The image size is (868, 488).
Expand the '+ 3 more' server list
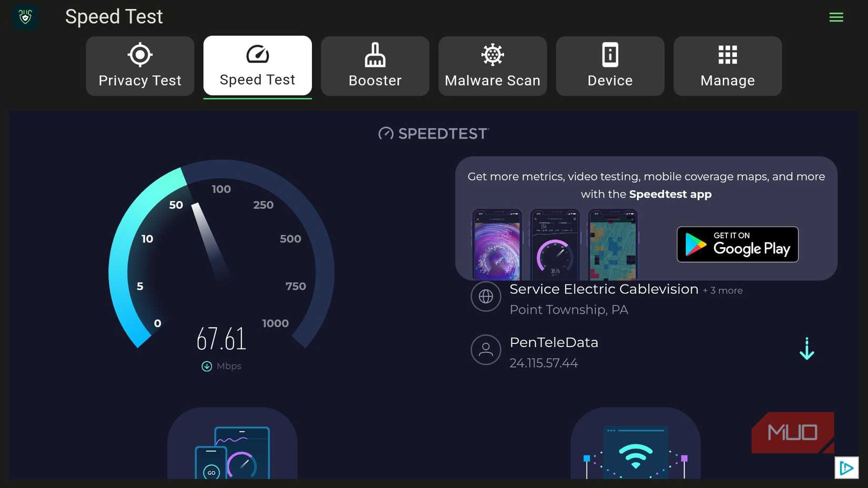[724, 290]
